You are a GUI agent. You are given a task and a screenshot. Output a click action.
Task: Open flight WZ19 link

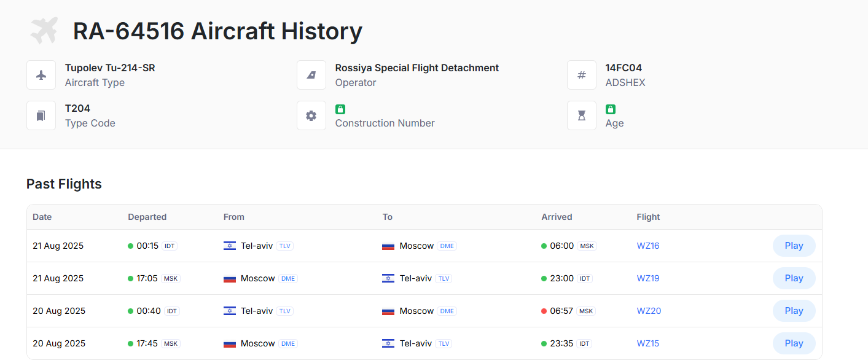point(648,278)
